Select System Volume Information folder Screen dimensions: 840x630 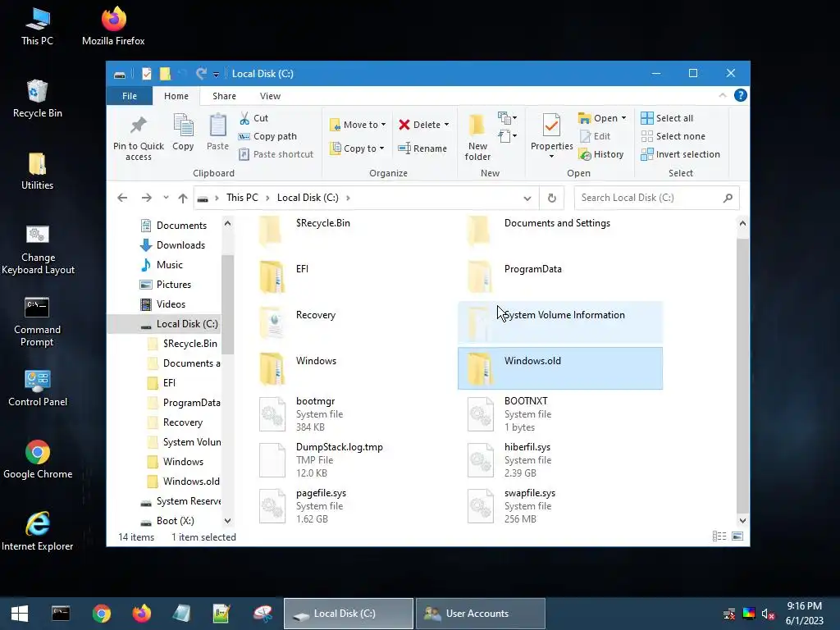point(559,322)
